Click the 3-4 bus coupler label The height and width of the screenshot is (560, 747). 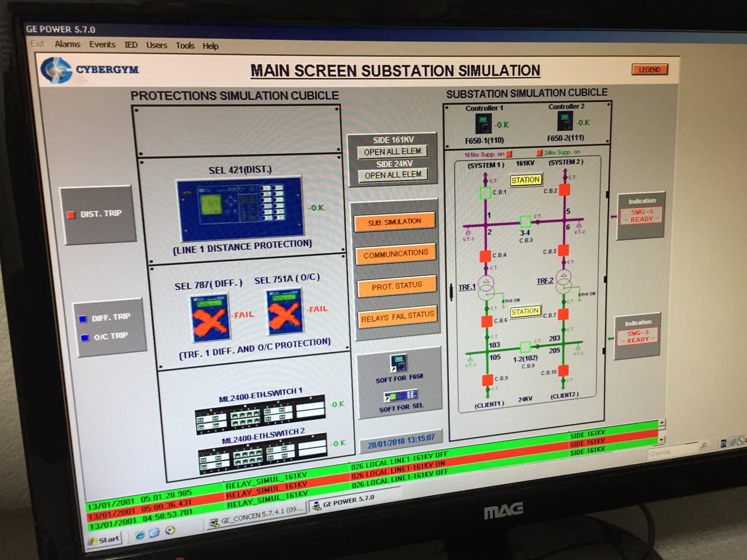coord(525,232)
